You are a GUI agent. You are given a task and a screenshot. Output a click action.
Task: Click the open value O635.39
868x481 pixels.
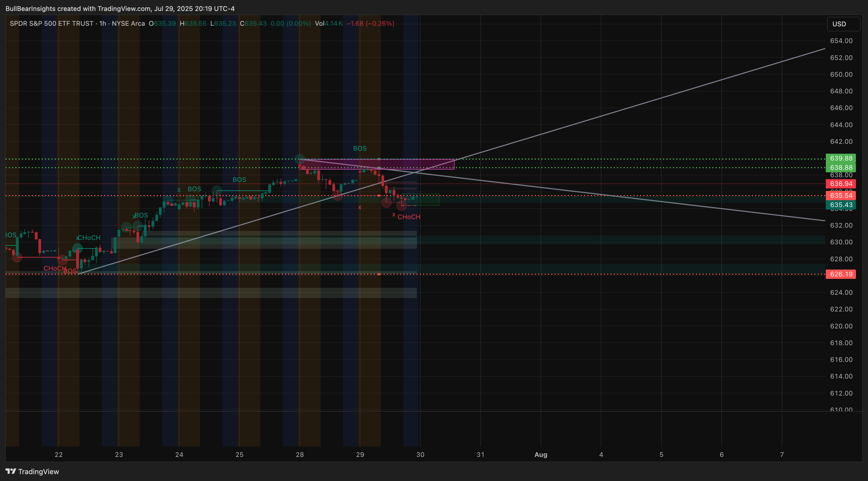click(x=162, y=24)
